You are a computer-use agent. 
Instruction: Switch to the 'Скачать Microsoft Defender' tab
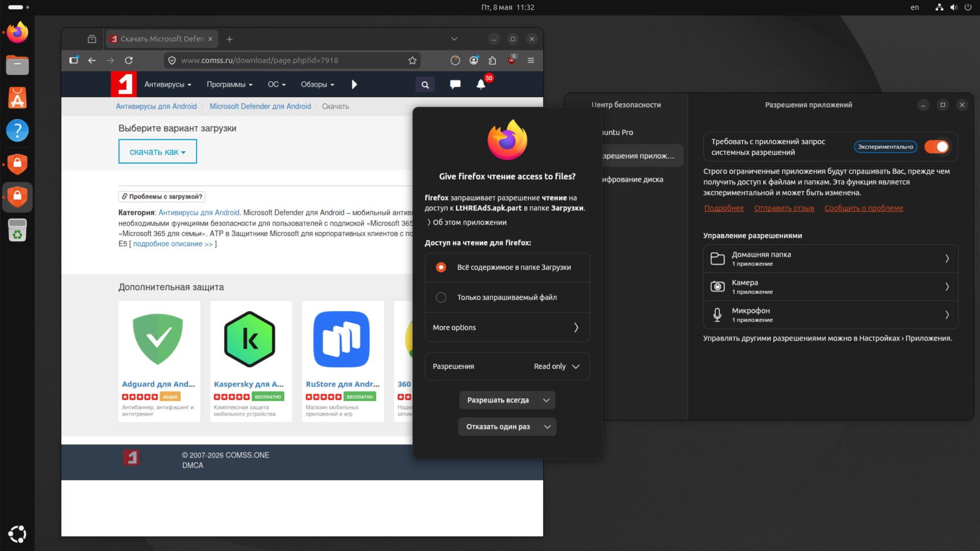click(x=162, y=39)
